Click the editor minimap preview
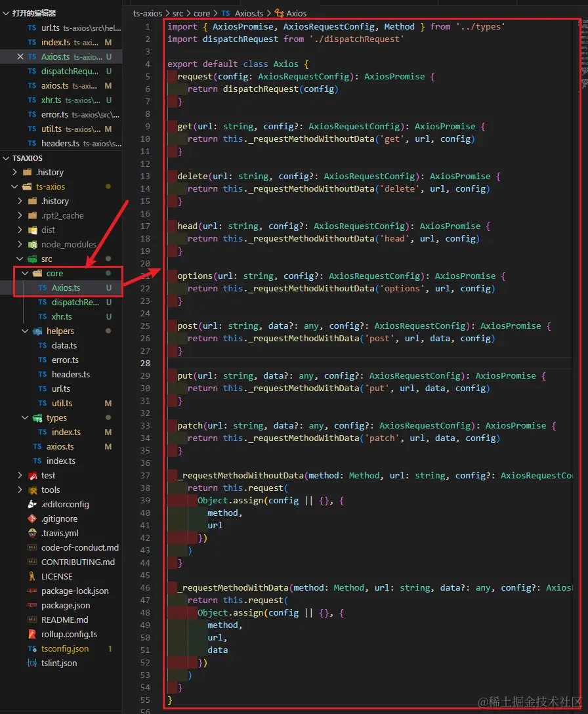The height and width of the screenshot is (714, 588). tap(584, 54)
